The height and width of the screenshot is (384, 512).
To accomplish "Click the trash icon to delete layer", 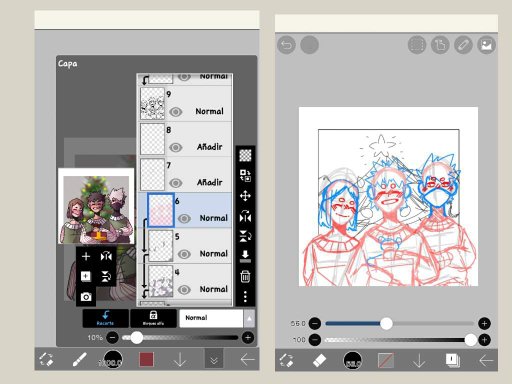I will coord(245,276).
